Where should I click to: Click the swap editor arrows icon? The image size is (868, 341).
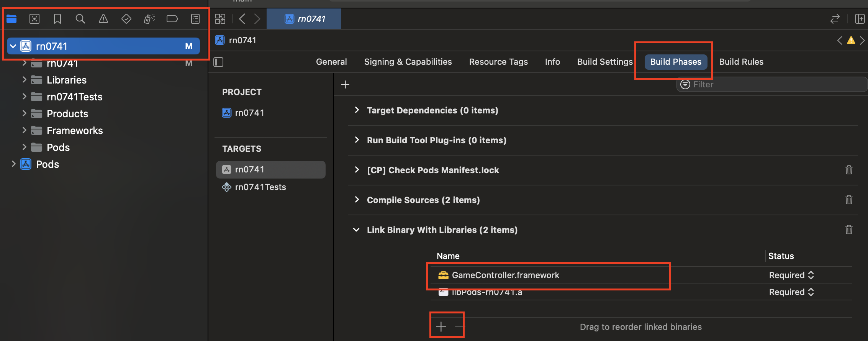(835, 19)
